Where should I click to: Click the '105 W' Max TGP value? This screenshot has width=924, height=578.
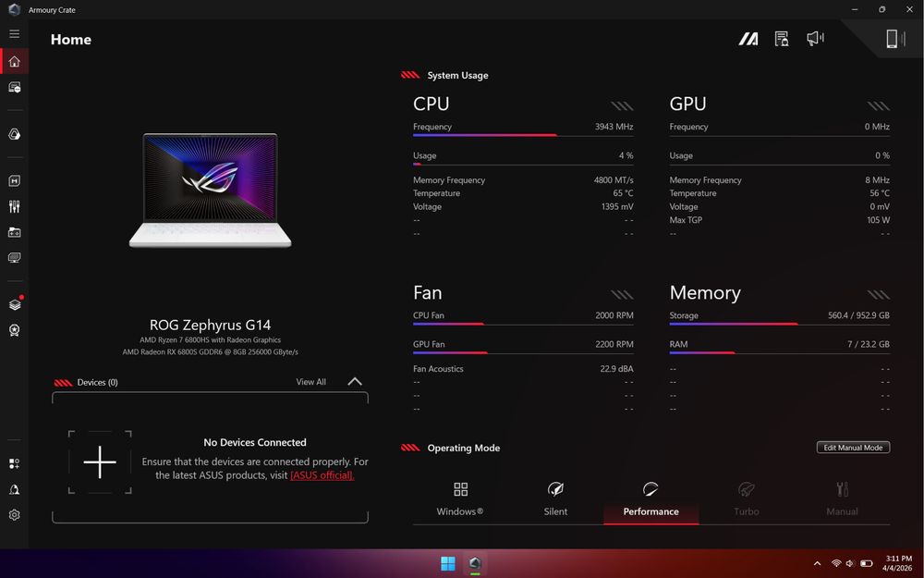coord(878,220)
